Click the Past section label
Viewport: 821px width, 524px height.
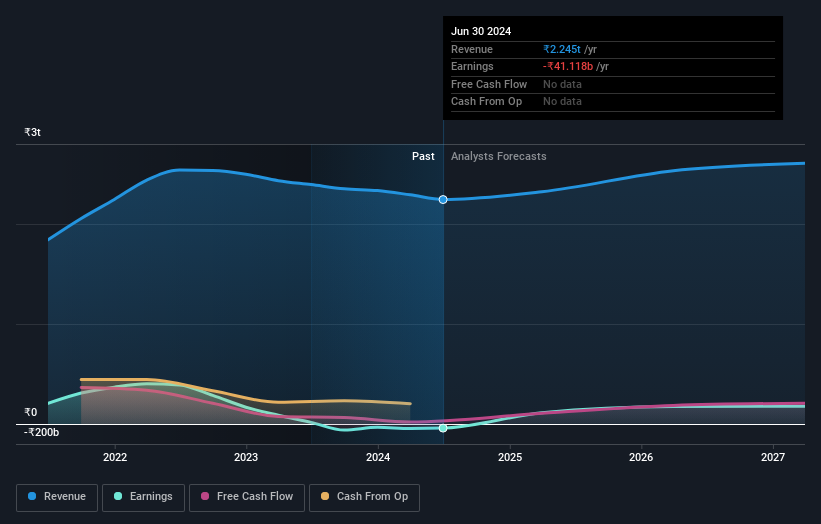point(423,157)
